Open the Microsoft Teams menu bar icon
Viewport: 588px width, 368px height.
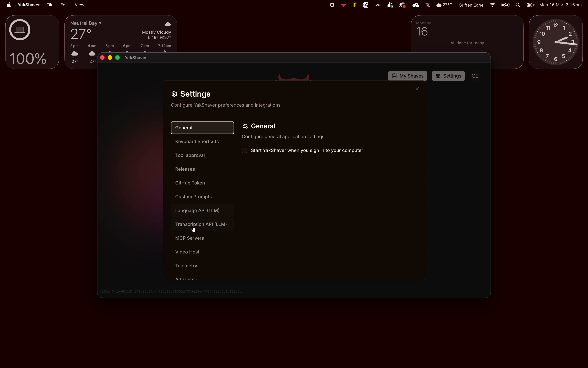point(390,5)
